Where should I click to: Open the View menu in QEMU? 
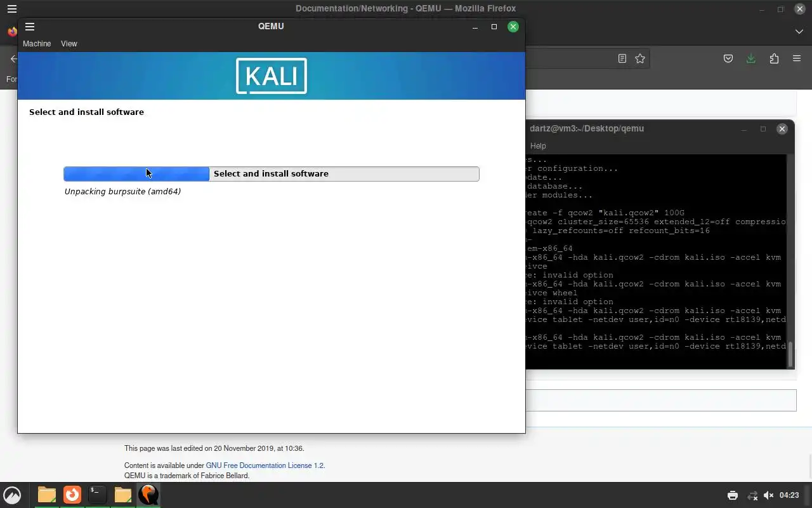(69, 44)
